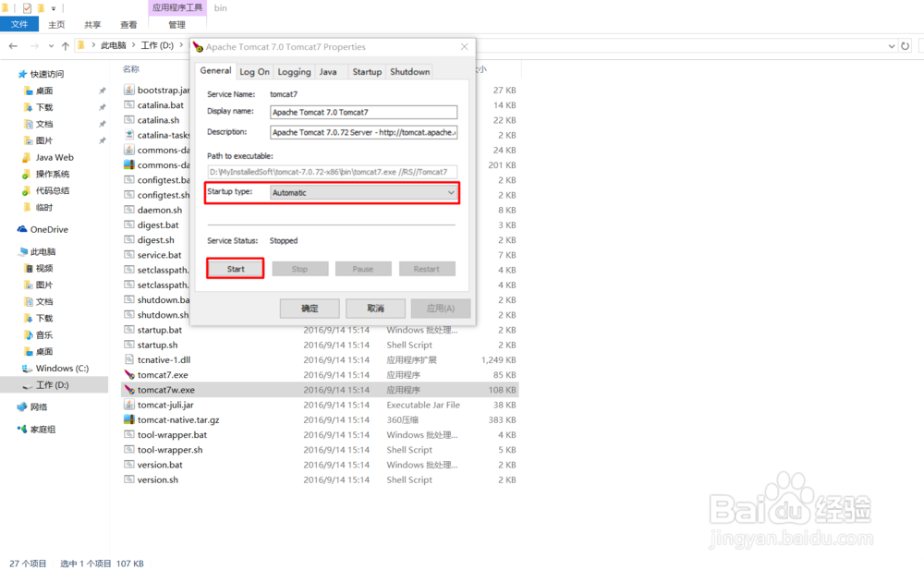Go up one folder level arrow
This screenshot has width=924, height=570.
coord(66,46)
